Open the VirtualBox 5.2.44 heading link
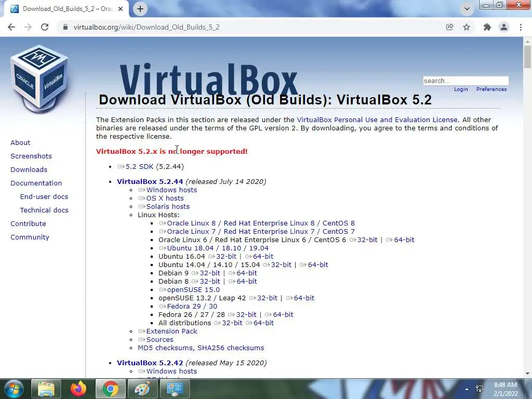 150,181
